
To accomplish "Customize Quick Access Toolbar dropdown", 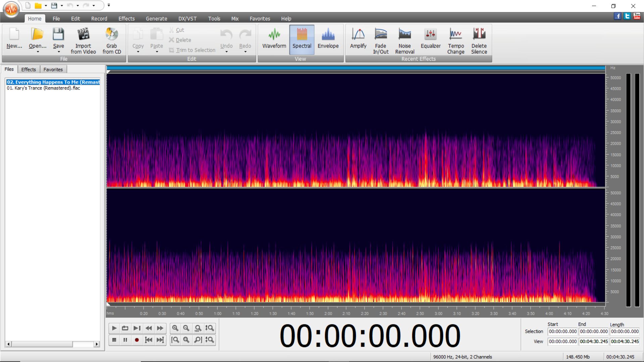I will [x=109, y=5].
